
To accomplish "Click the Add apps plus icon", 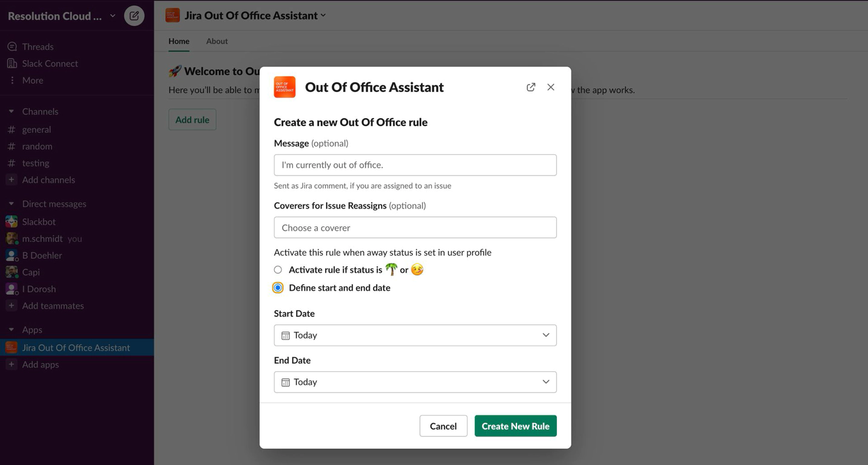I will [x=11, y=364].
